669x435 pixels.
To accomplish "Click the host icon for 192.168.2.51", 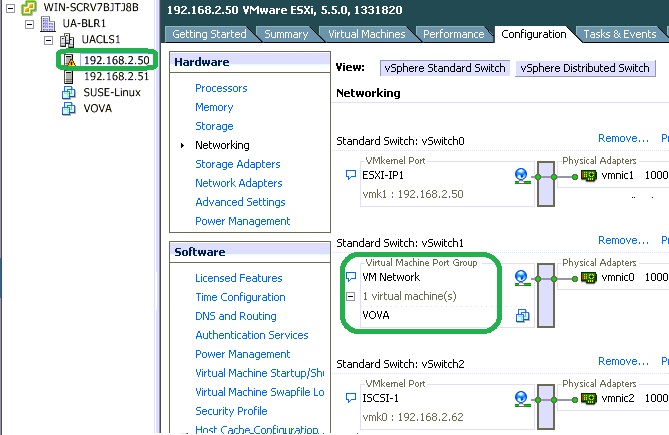I will [68, 77].
